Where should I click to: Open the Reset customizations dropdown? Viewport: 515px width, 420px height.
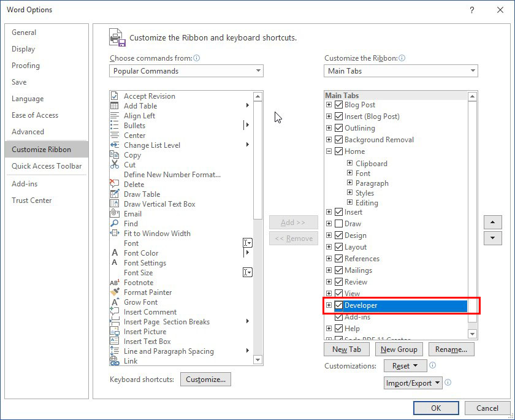pyautogui.click(x=405, y=366)
